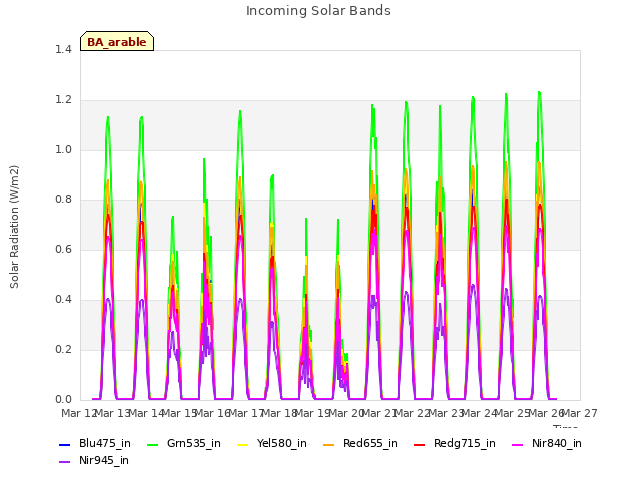Select the Redg715_in legend label
The width and height of the screenshot is (640, 480).
pos(465,443)
